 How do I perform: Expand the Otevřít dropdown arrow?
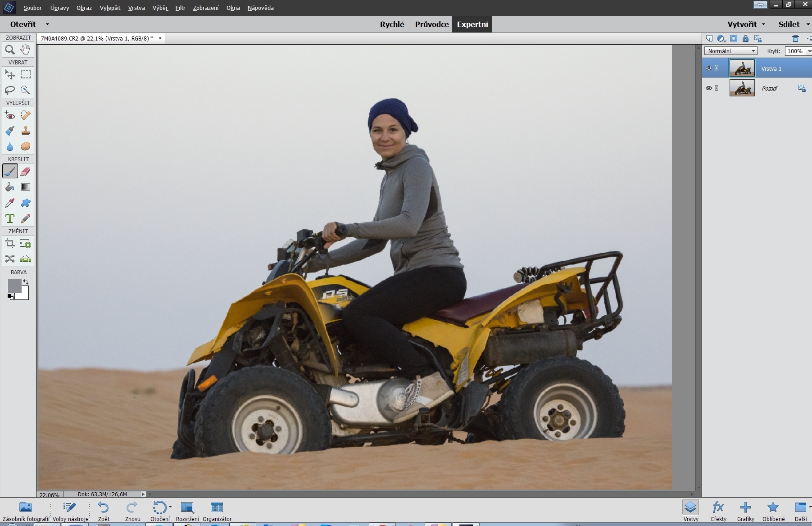coord(47,24)
